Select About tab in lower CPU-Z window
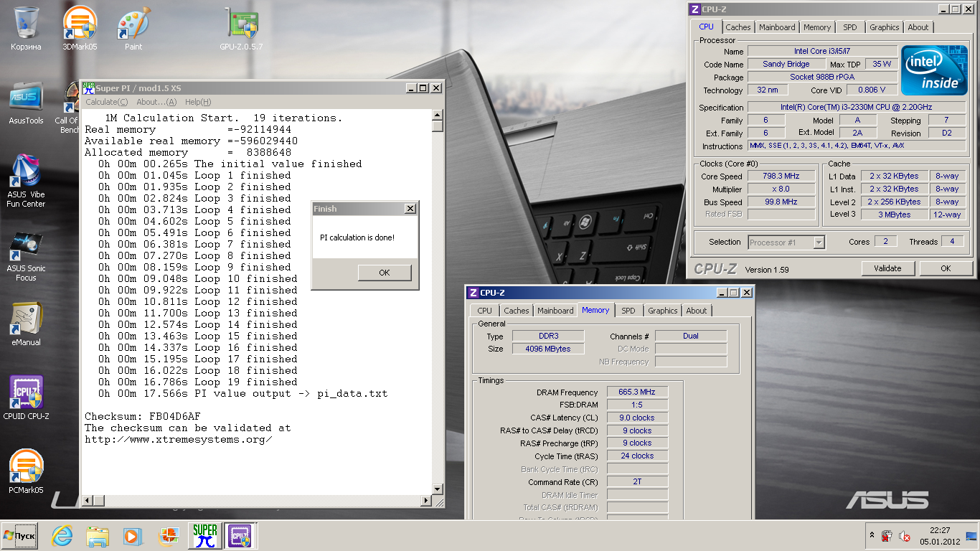Screen dimensions: 980x551 point(697,311)
